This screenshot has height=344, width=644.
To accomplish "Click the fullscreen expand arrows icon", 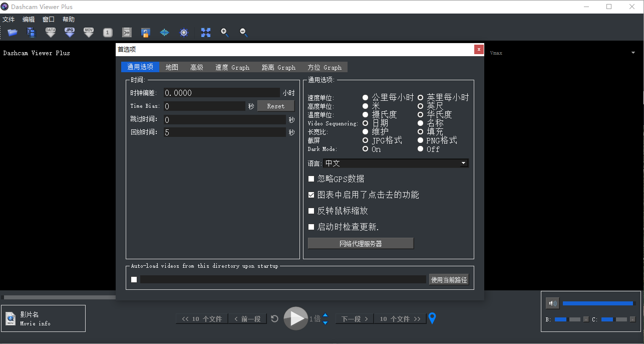I will click(x=206, y=33).
